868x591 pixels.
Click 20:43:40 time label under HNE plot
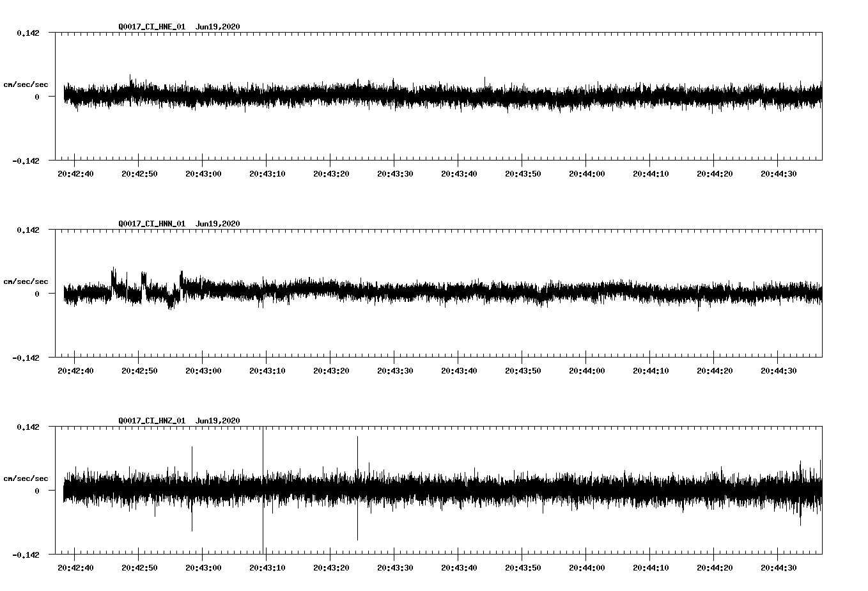459,174
